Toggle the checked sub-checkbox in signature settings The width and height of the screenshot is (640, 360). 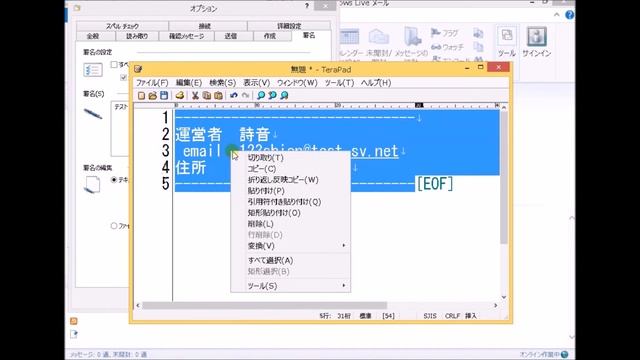pos(123,77)
